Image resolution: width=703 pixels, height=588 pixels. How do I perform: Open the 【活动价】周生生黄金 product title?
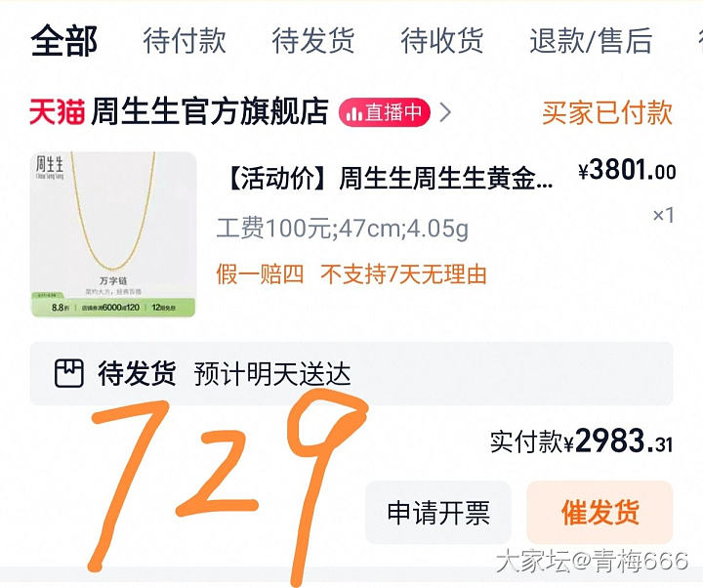tap(390, 178)
